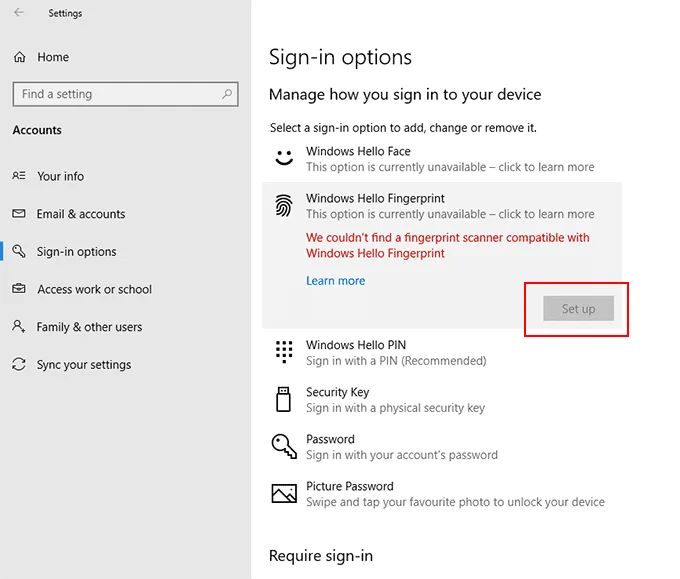The width and height of the screenshot is (680, 579).
Task: Click the Password key icon
Action: tap(284, 446)
